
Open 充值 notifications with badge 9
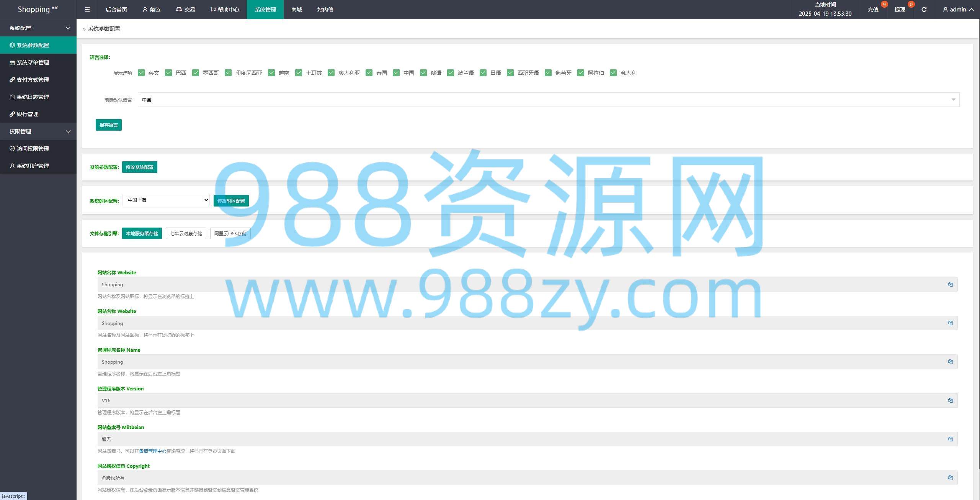pos(873,10)
